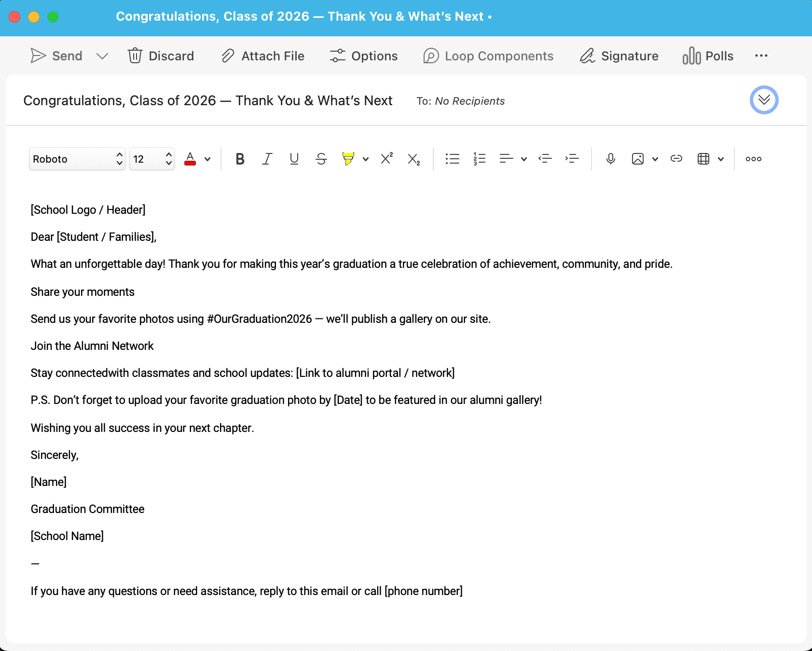Apply the yellow highlight color
The image size is (812, 651).
348,159
